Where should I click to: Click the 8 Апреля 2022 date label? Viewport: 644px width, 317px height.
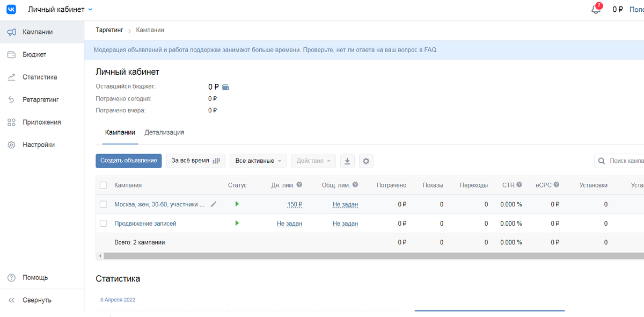tap(118, 300)
